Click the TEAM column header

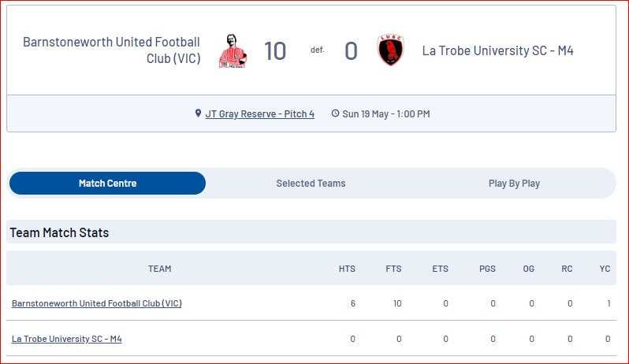[160, 269]
